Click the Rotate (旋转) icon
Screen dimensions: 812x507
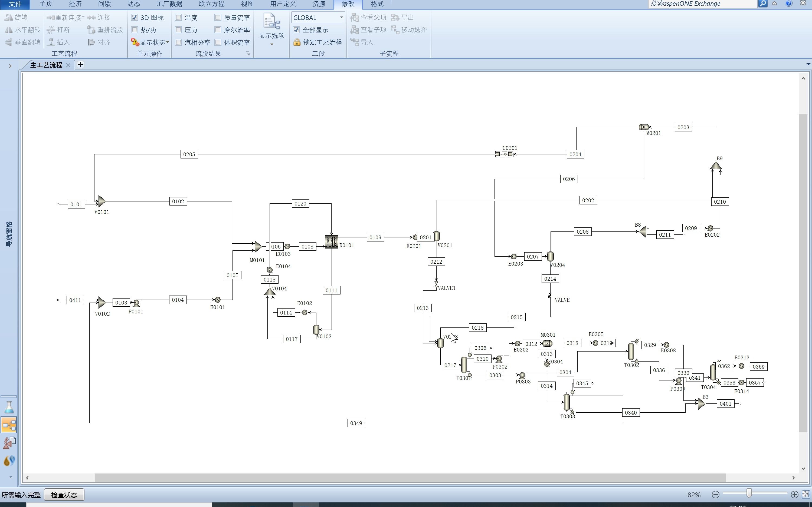click(x=8, y=17)
